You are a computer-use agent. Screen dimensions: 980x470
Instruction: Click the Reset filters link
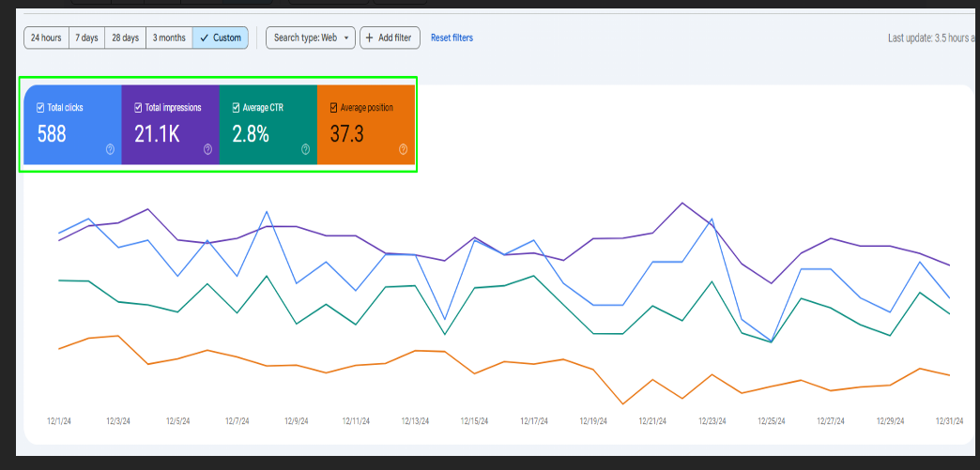coord(452,38)
